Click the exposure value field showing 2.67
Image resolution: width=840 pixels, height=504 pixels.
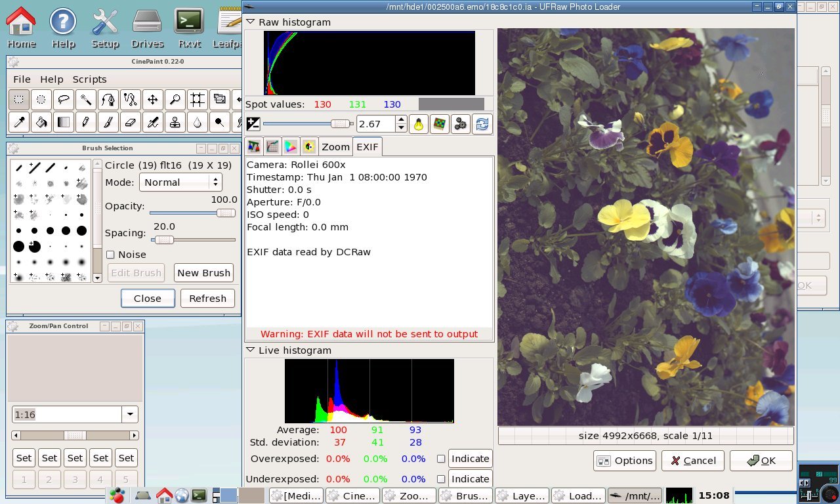375,124
